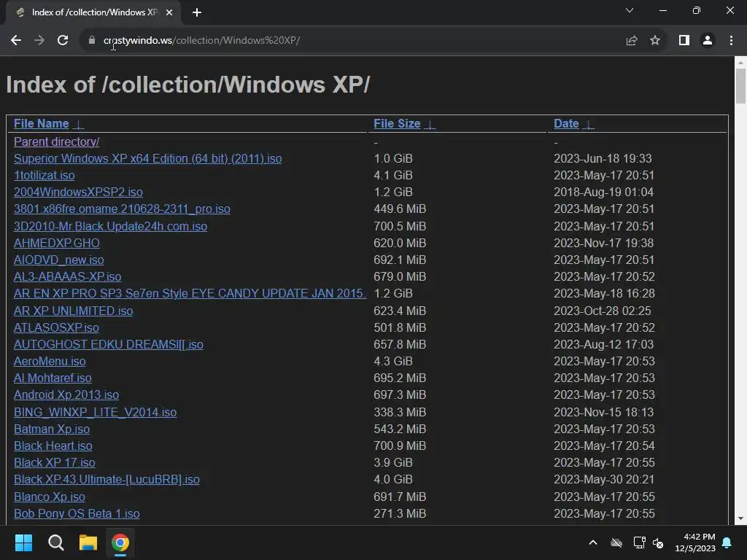Viewport: 747px width, 560px height.
Task: Open Black.XP.43.Ultimate-[LucuBRB].iso
Action: pyautogui.click(x=107, y=480)
